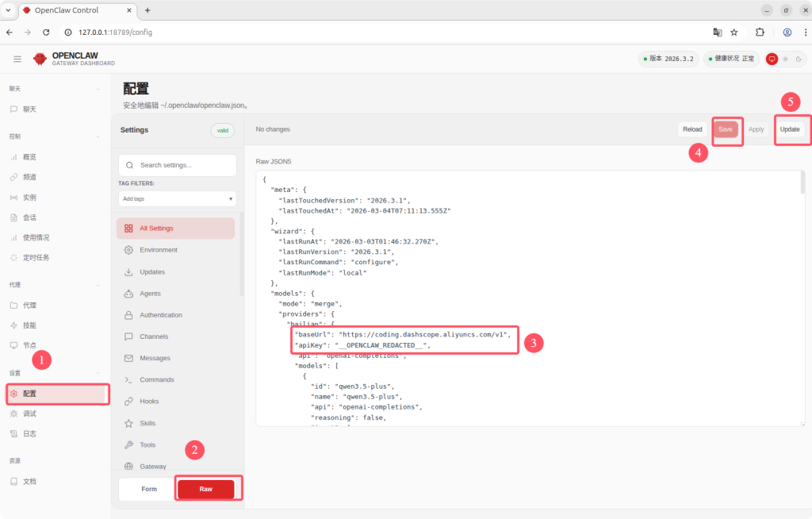The height and width of the screenshot is (519, 812).
Task: Collapse the 代理 sidebar section
Action: (x=98, y=284)
